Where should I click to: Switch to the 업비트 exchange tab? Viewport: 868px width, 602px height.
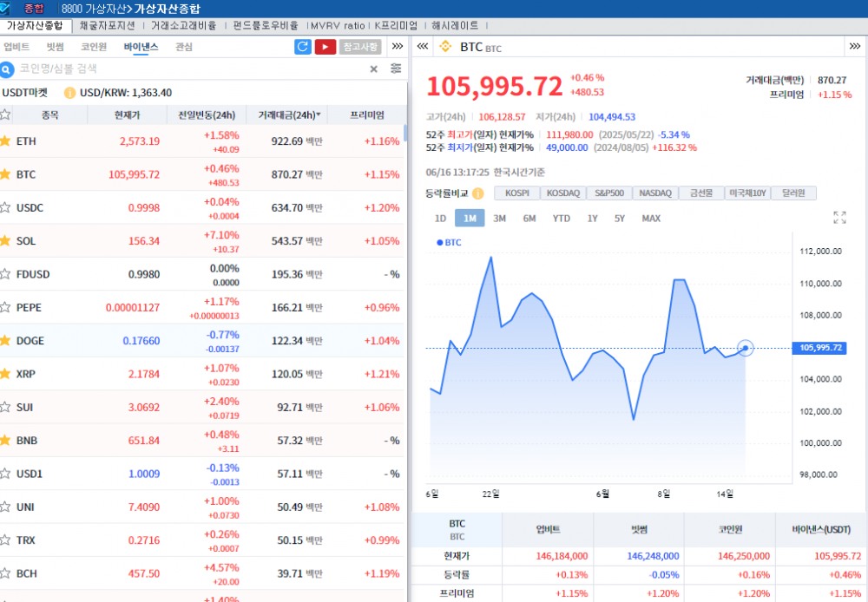coord(16,47)
